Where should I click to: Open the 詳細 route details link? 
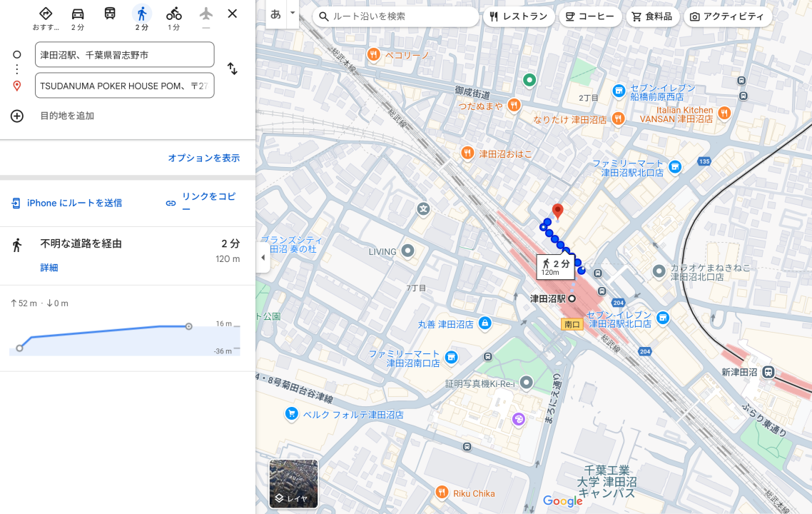click(x=49, y=268)
